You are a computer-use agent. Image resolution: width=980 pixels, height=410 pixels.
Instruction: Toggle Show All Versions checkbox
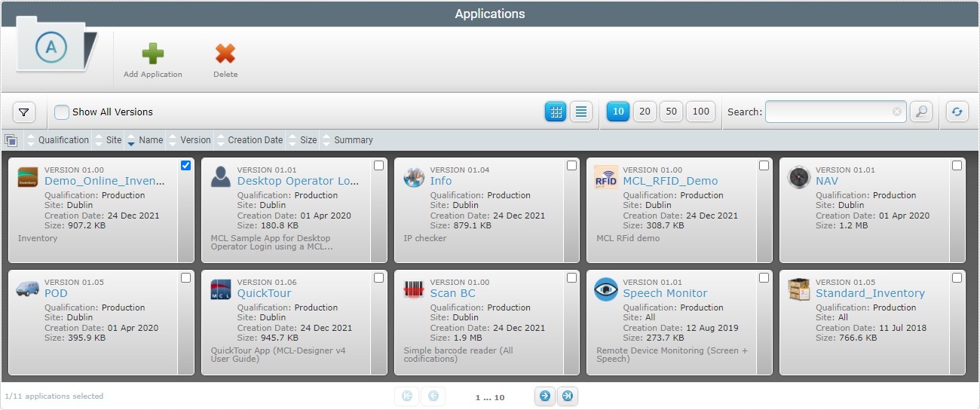pyautogui.click(x=62, y=112)
